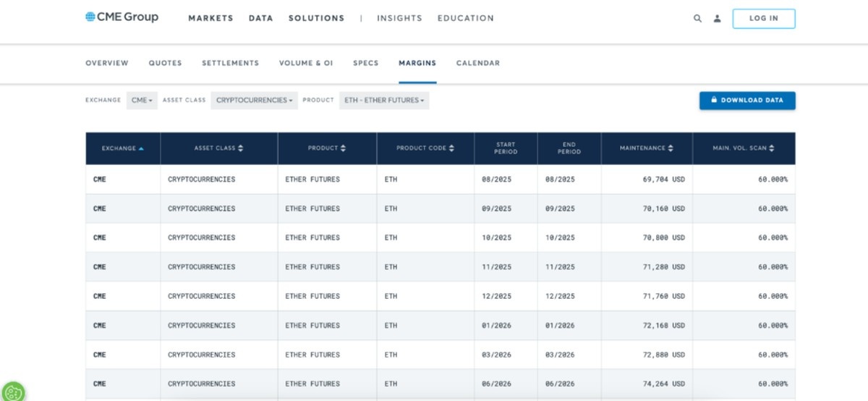Screen dimensions: 868x401
Task: Go to the Education link
Action: (465, 19)
